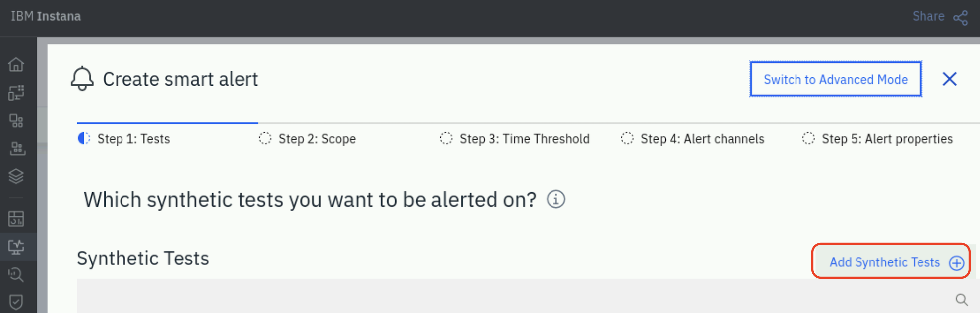
Task: Click the info icon next to the question
Action: (x=556, y=199)
